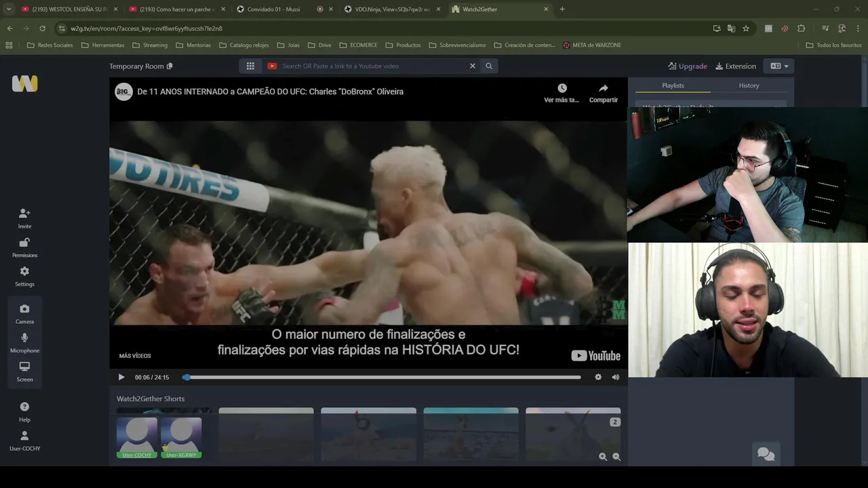Viewport: 868px width, 488px height.
Task: Mute the player volume
Action: tap(616, 377)
